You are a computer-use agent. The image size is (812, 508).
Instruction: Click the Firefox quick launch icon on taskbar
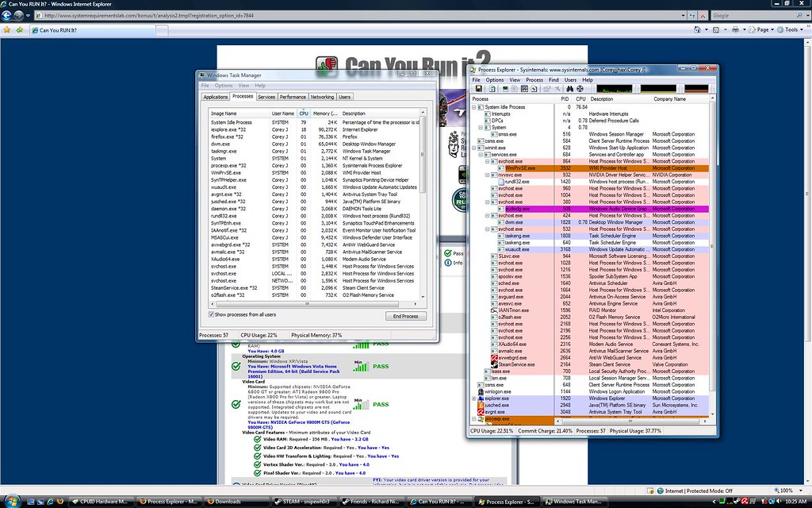[x=59, y=502]
